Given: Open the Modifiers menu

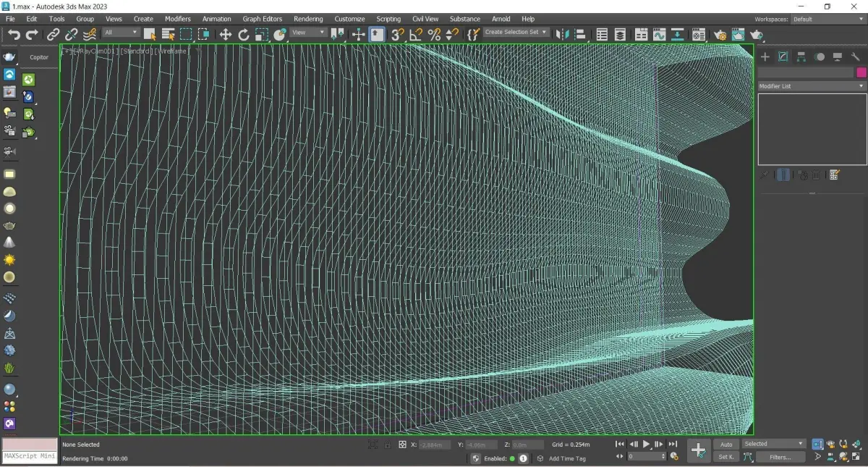Looking at the screenshot, I should 178,19.
